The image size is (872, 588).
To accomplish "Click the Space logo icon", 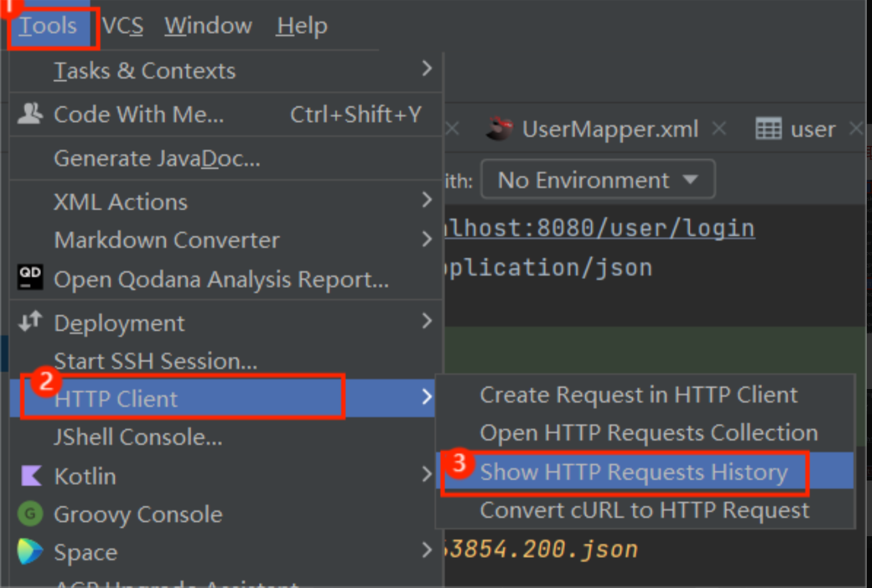I will tap(30, 552).
